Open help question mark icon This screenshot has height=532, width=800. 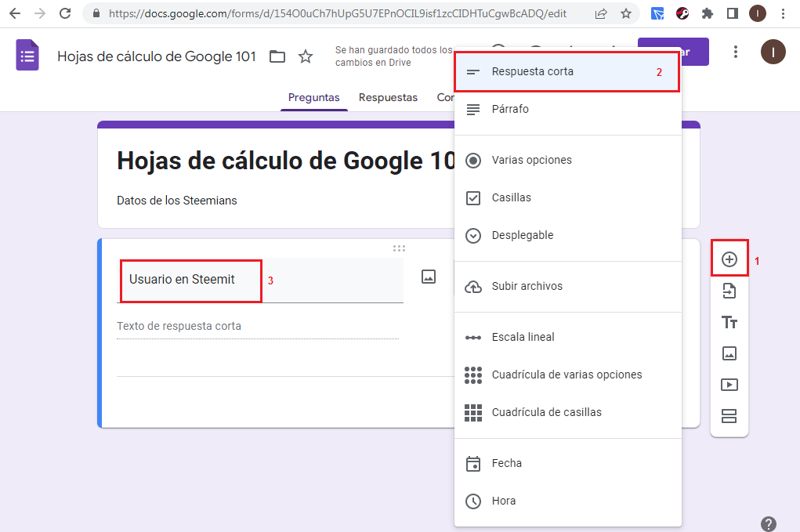pos(769,524)
